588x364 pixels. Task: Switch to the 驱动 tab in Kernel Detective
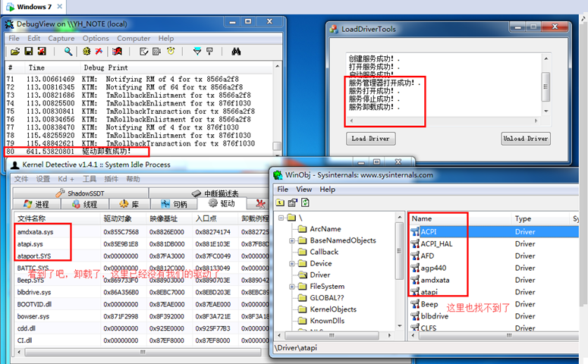click(x=222, y=203)
